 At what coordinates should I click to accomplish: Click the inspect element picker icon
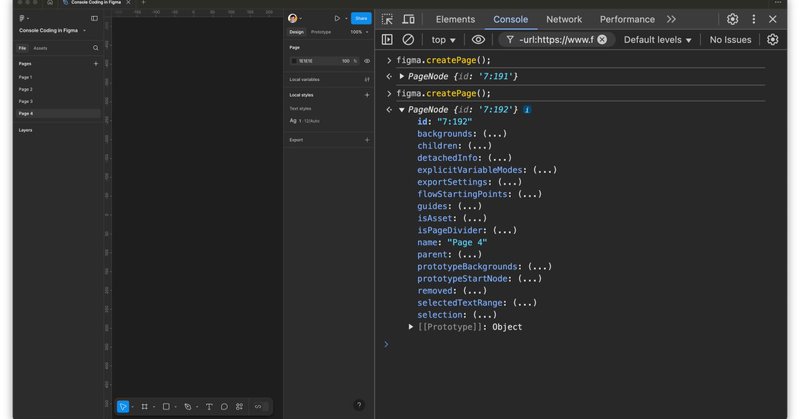tap(387, 19)
